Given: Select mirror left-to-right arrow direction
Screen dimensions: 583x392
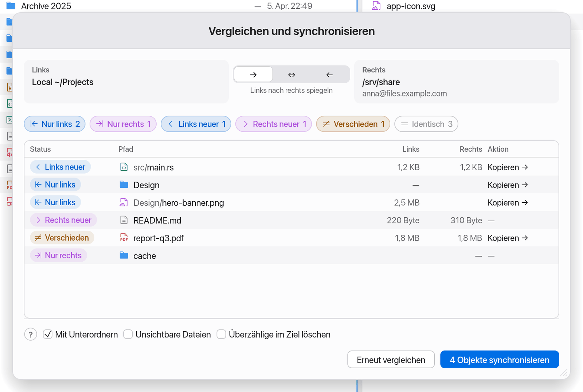Looking at the screenshot, I should pyautogui.click(x=253, y=75).
